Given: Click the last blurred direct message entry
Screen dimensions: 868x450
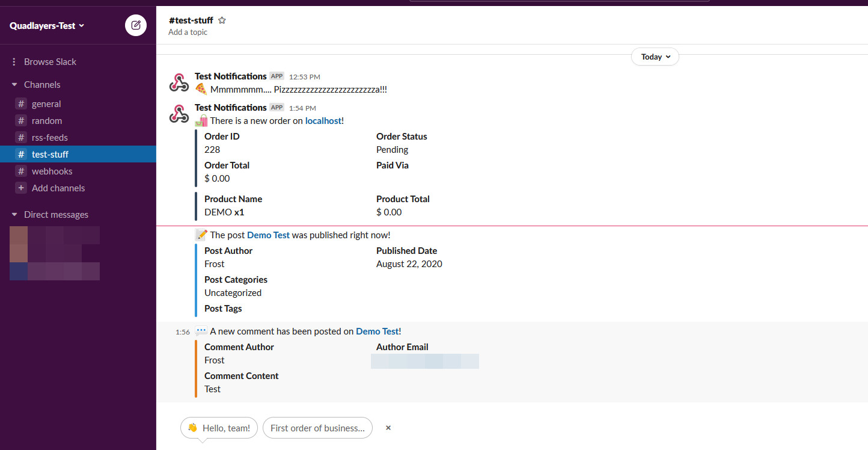Looking at the screenshot, I should point(55,271).
